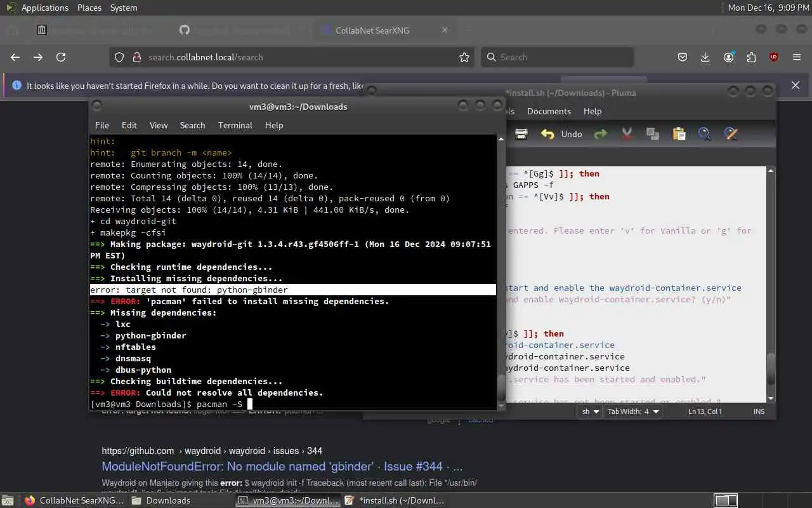Screen dimensions: 812x508
Task: Open the terminal File menu
Action: click(102, 125)
